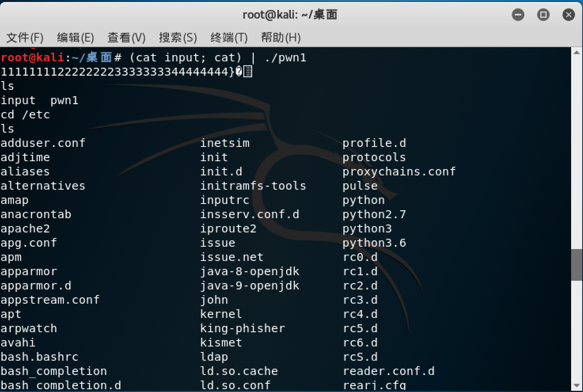The width and height of the screenshot is (583, 392).
Task: Click 'pulse' entry
Action: 360,186
